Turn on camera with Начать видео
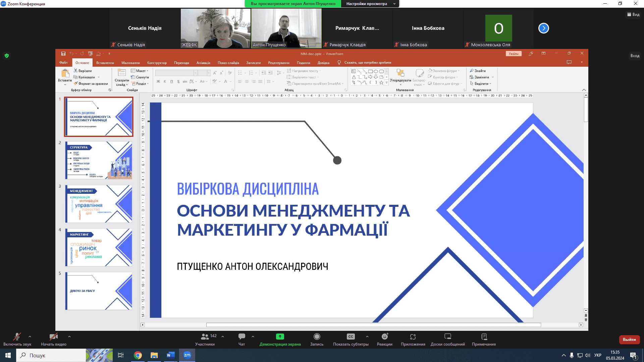 pyautogui.click(x=54, y=339)
